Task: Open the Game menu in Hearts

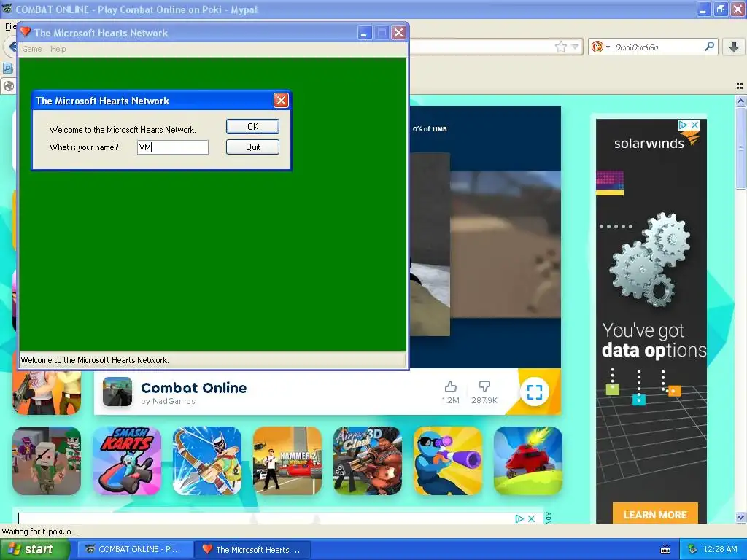Action: click(x=32, y=49)
